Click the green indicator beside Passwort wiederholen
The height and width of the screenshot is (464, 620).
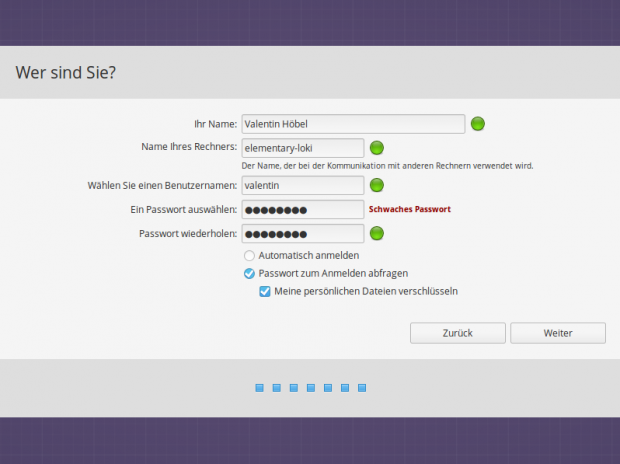[376, 233]
